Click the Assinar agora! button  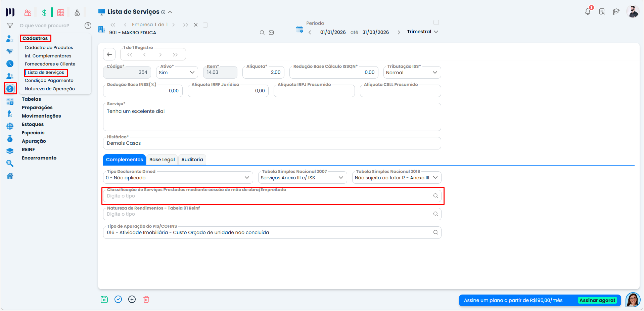click(x=597, y=300)
